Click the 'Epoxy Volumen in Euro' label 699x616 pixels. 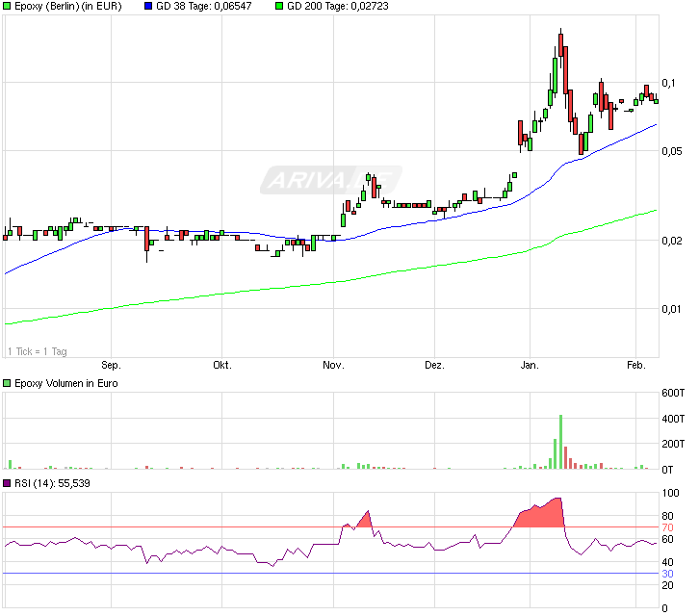tap(66, 383)
